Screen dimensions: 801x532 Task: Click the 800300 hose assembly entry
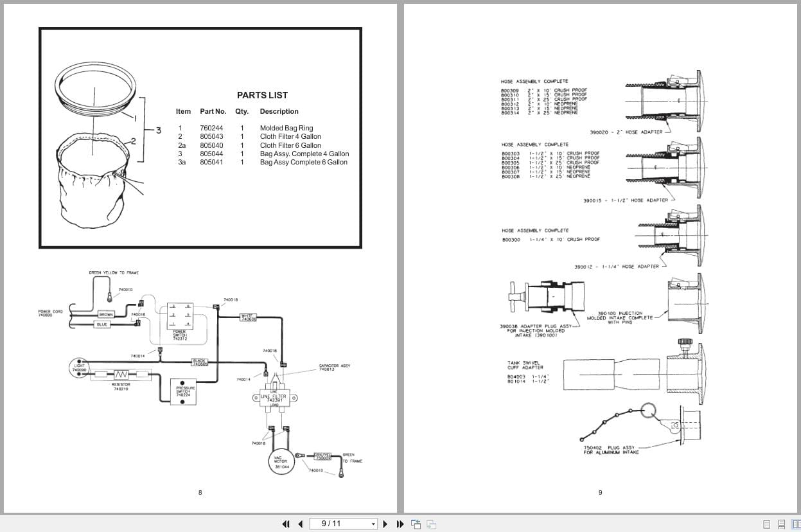551,239
